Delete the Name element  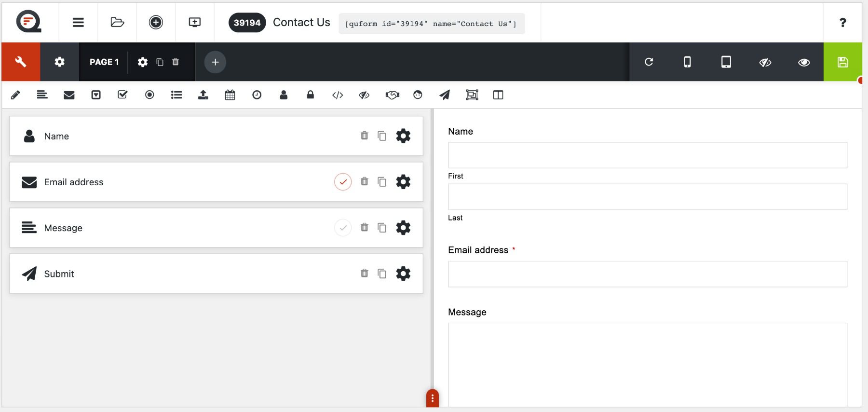pyautogui.click(x=365, y=136)
